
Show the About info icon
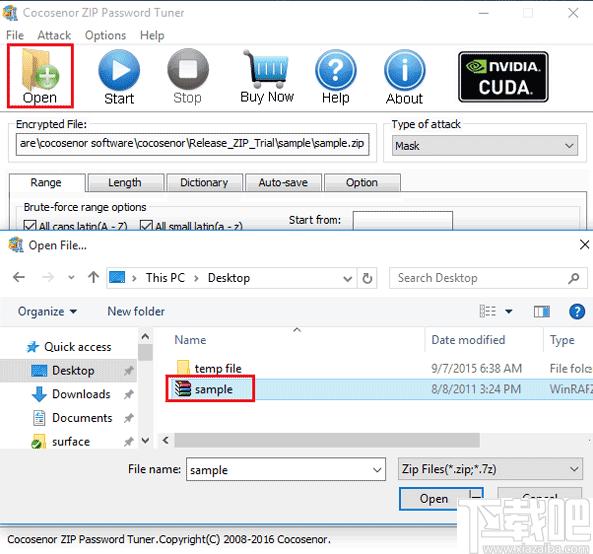click(x=404, y=77)
